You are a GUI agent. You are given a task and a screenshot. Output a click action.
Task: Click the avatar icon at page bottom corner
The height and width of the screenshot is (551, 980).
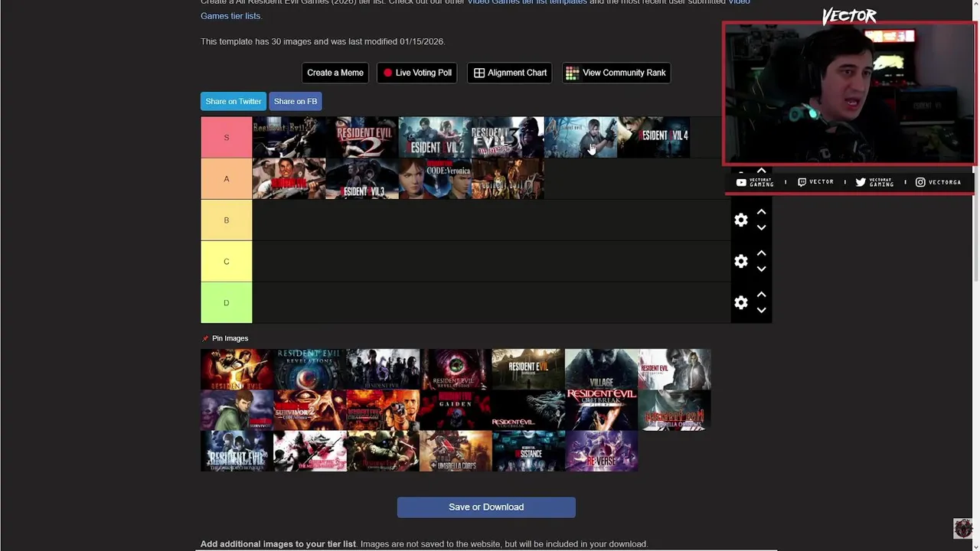pyautogui.click(x=963, y=528)
